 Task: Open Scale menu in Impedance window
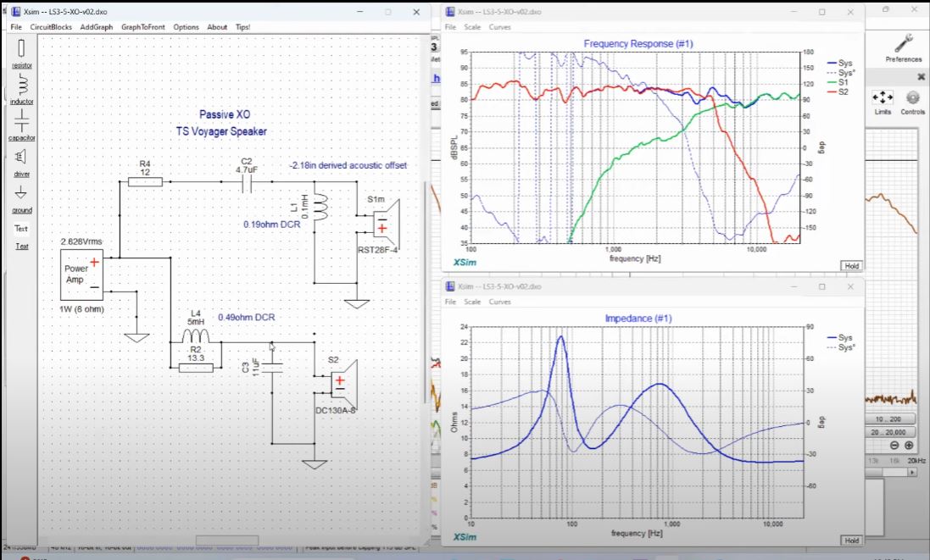473,302
